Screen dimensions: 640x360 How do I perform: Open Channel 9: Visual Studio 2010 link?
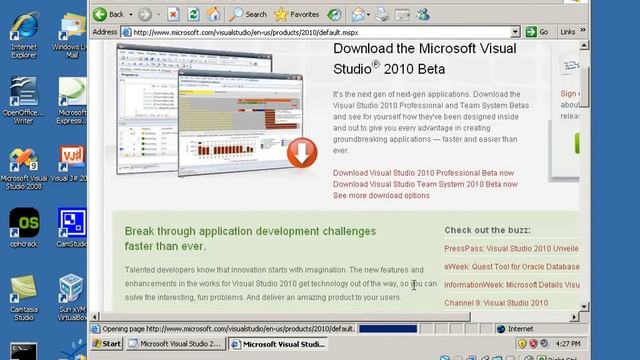[x=496, y=303]
